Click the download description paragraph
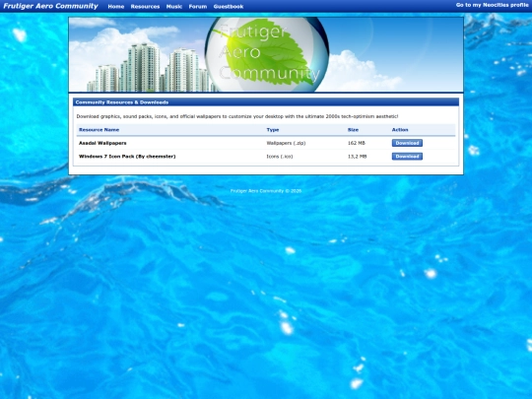Viewport: 532px width, 399px height. (237, 116)
